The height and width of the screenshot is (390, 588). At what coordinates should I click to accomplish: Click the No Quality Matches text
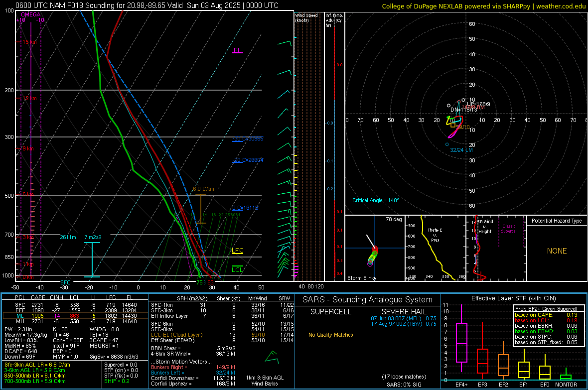point(331,335)
